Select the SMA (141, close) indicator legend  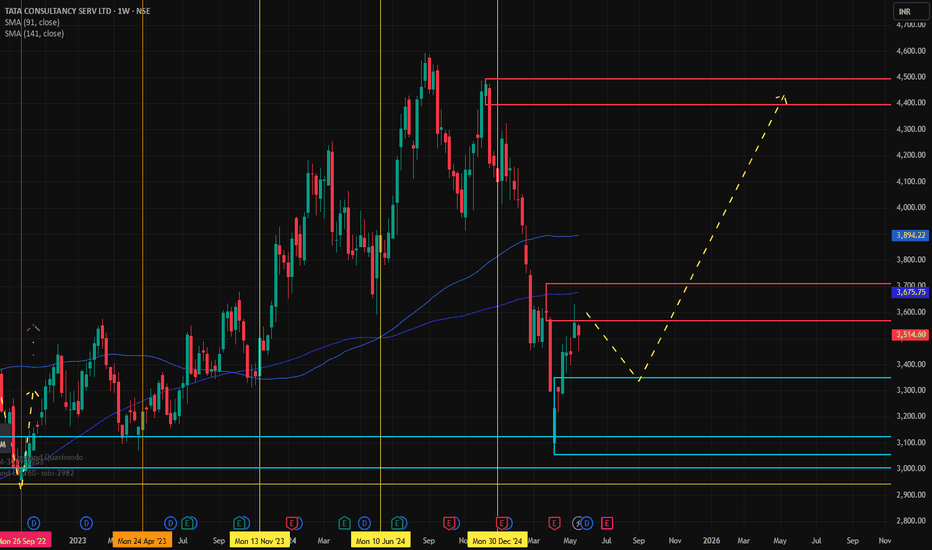click(x=34, y=33)
